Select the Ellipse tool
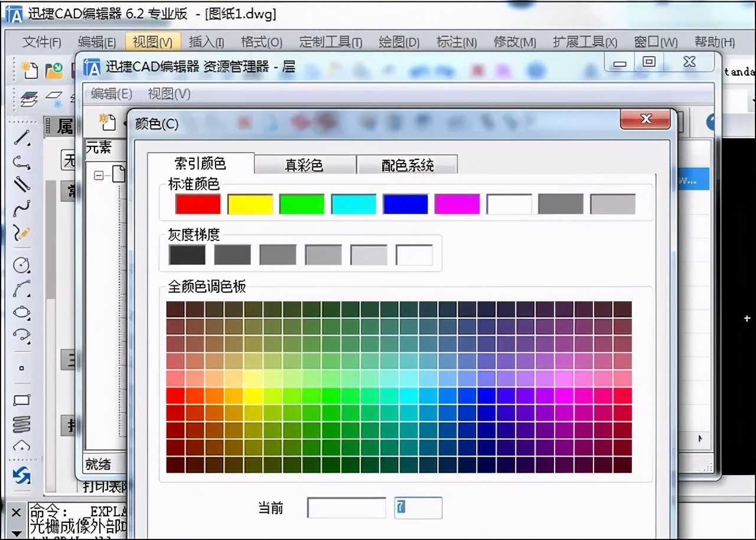 point(22,311)
